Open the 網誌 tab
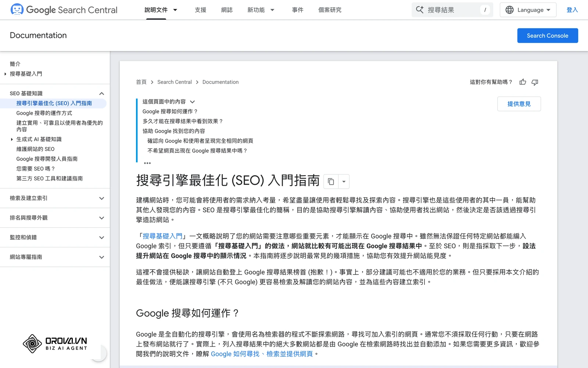This screenshot has height=368, width=588. click(x=227, y=10)
